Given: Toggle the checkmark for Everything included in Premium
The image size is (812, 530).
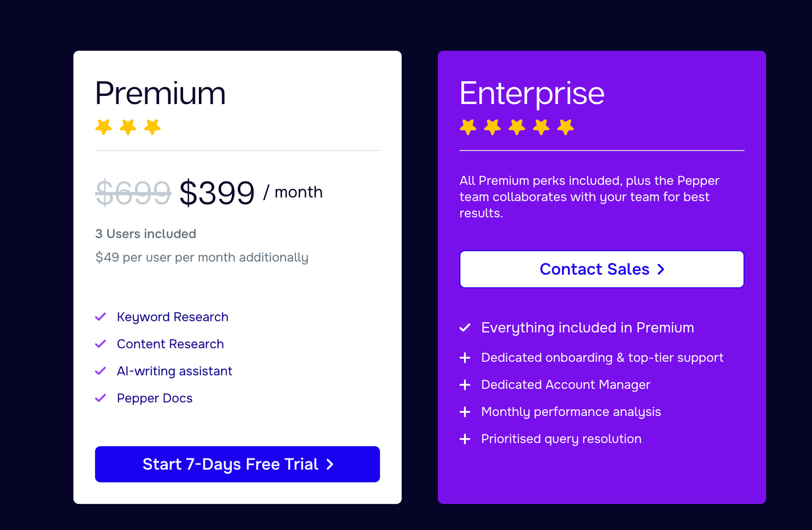Looking at the screenshot, I should pos(465,328).
